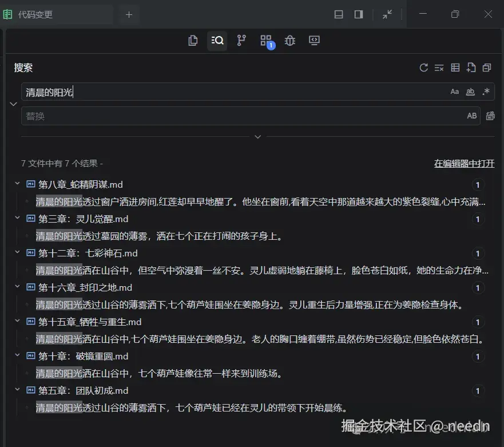Open match line 灵儿重生后力量增强
Viewport: 504px width, 447px height.
pyautogui.click(x=250, y=305)
